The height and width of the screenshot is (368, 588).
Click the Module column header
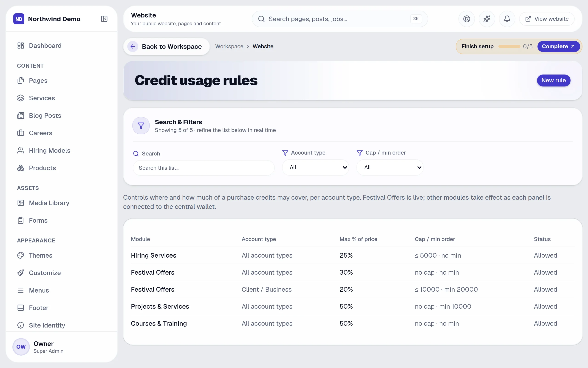click(140, 239)
